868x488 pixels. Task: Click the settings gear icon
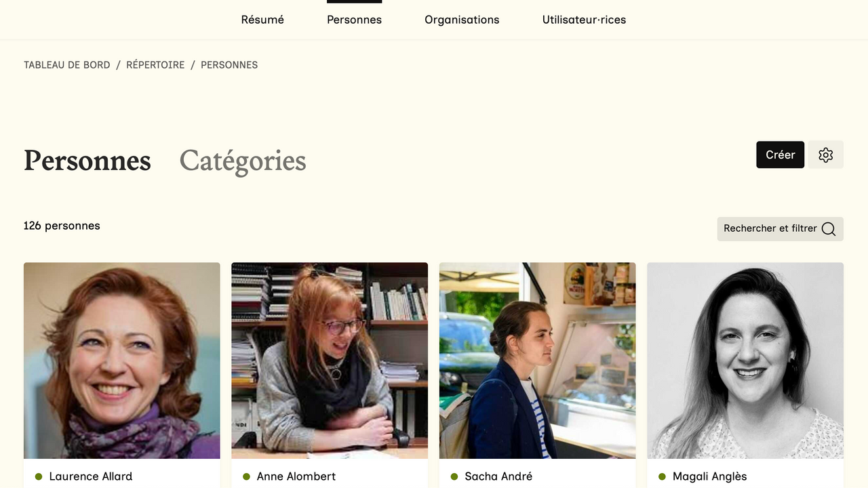coord(825,155)
